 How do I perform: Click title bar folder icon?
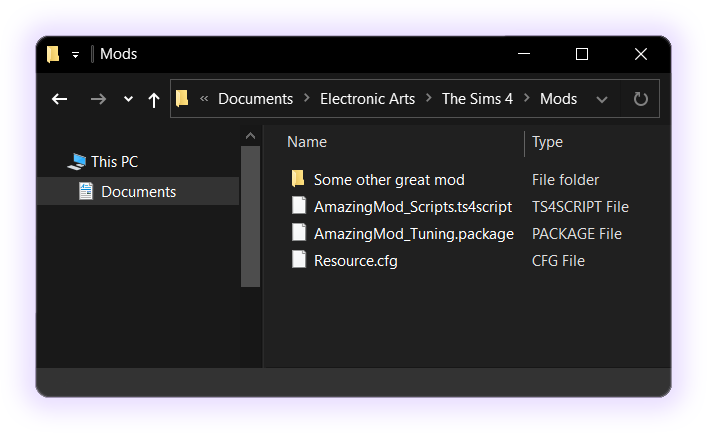tap(53, 54)
